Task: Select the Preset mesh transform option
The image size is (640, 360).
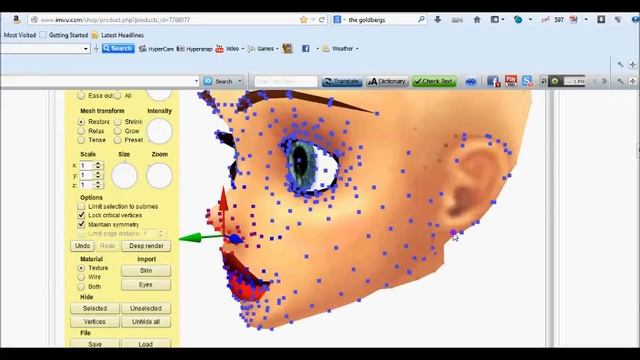Action: pos(118,140)
